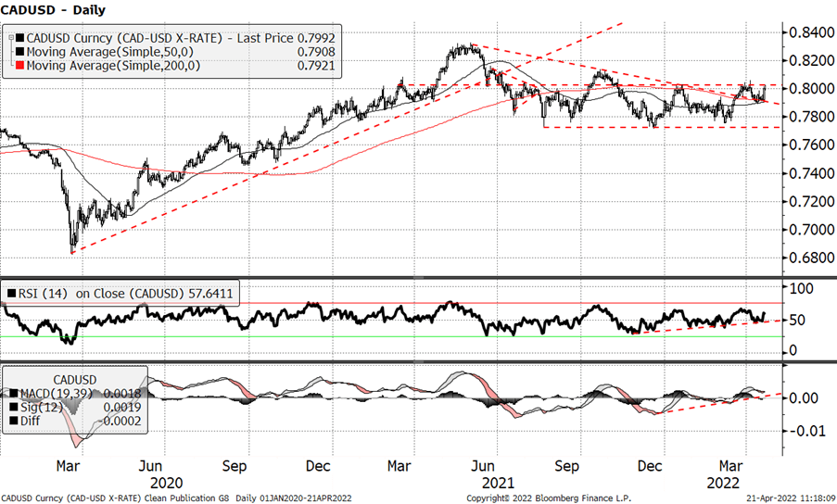Click the 2022 year label on time axis

tap(723, 484)
